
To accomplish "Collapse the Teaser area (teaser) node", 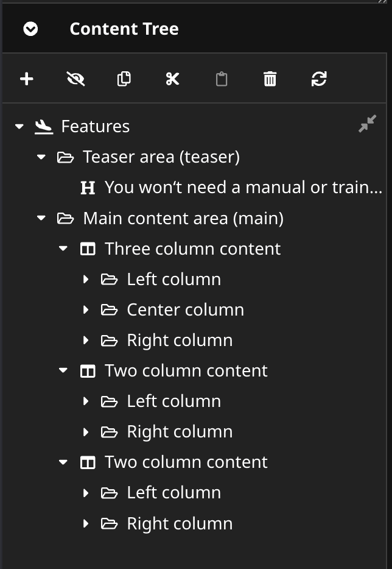I will pyautogui.click(x=41, y=157).
